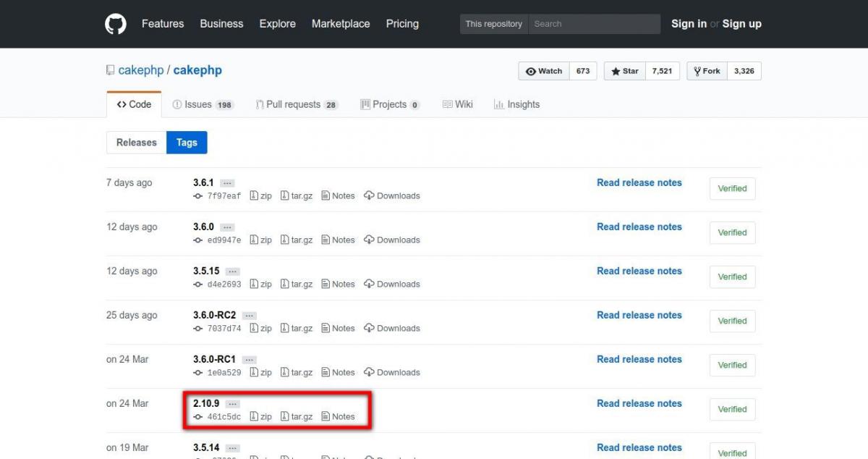Viewport: 868px width, 459px height.
Task: Switch to the Code tab
Action: [134, 104]
